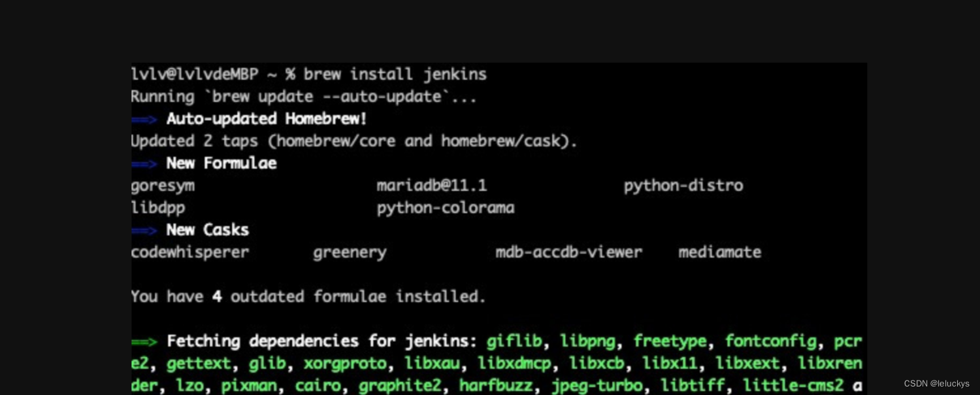The height and width of the screenshot is (395, 980).
Task: Select the 'little-cms2' dependency name
Action: [793, 386]
